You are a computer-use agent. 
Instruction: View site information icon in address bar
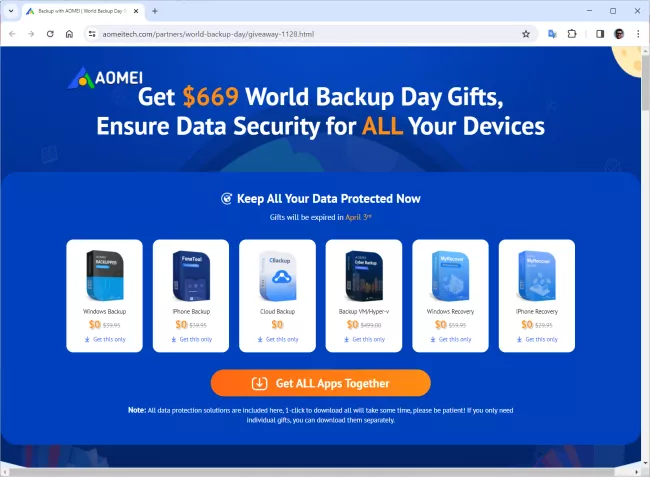tap(92, 34)
